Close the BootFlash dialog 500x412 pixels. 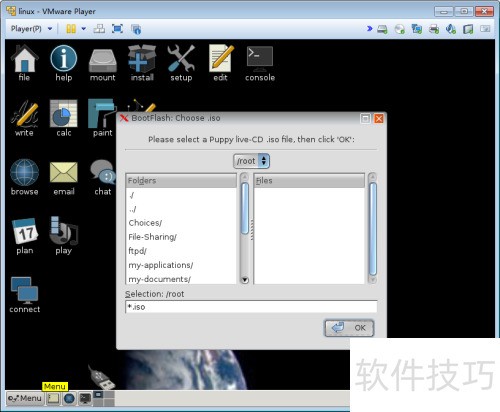click(379, 118)
